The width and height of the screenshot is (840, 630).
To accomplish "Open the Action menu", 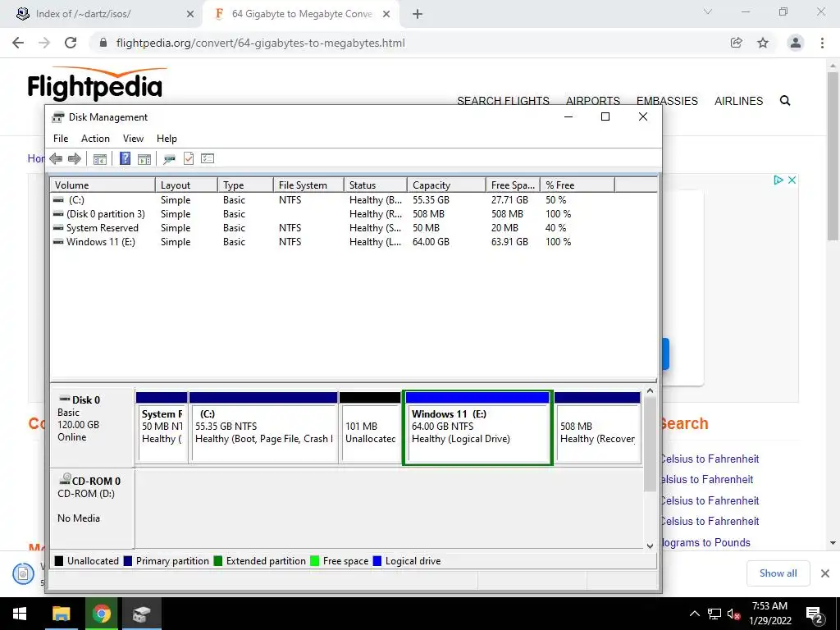I will click(95, 138).
